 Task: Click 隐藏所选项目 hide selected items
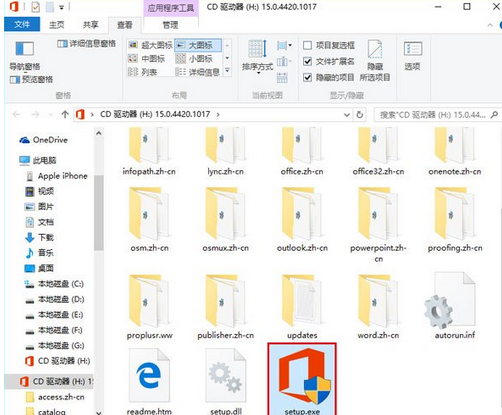(375, 60)
